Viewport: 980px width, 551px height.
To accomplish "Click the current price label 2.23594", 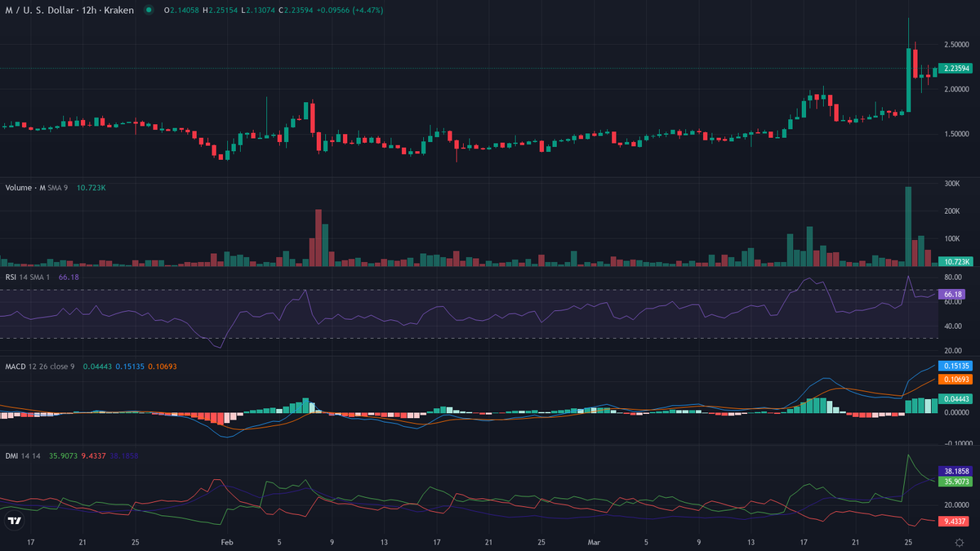I will pyautogui.click(x=955, y=68).
